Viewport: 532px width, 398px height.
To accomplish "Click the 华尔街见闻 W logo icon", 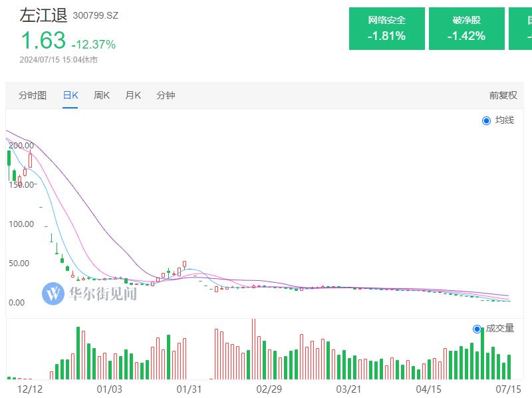I will [x=53, y=293].
